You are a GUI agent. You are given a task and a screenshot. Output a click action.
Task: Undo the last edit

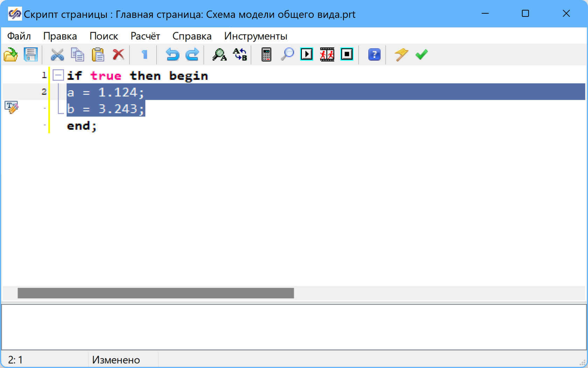point(172,55)
